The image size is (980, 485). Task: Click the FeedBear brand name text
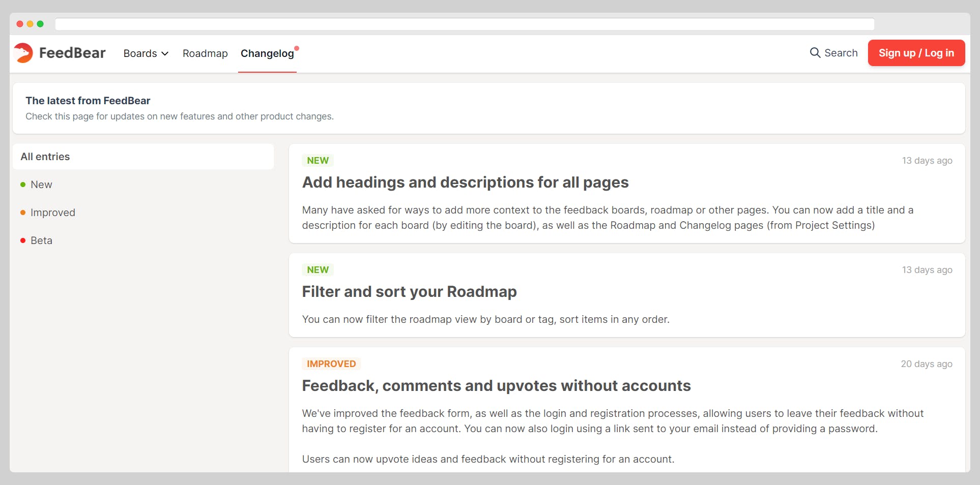point(72,53)
